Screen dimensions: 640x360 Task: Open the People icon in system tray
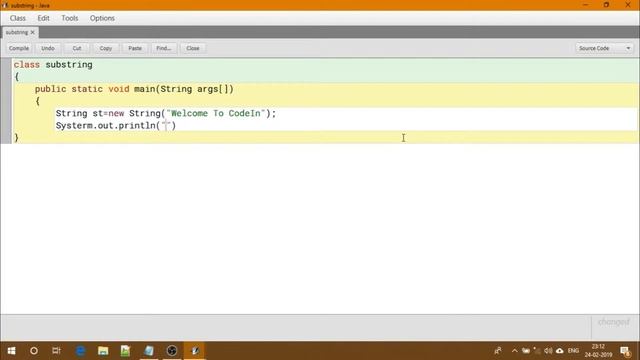tap(498, 351)
